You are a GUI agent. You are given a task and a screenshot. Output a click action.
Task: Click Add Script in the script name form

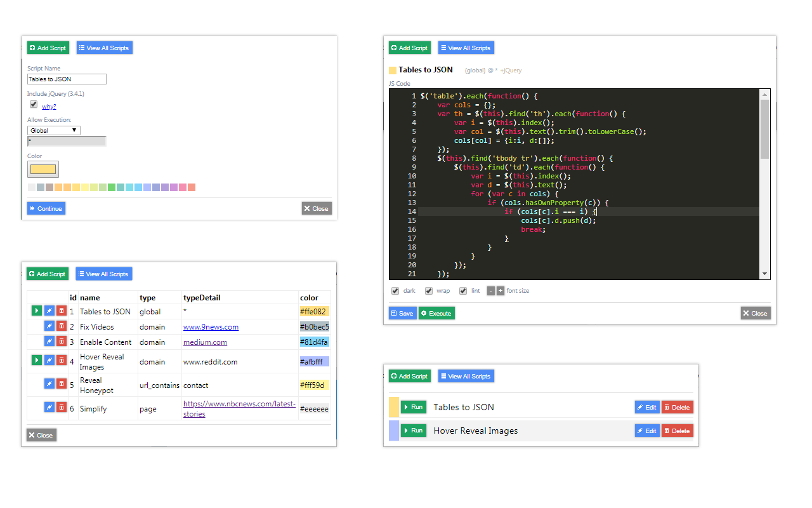click(x=48, y=48)
